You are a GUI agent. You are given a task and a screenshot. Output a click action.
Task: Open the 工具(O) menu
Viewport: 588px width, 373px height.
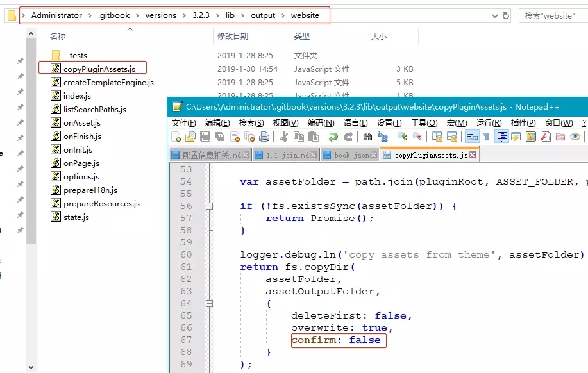[x=424, y=123]
